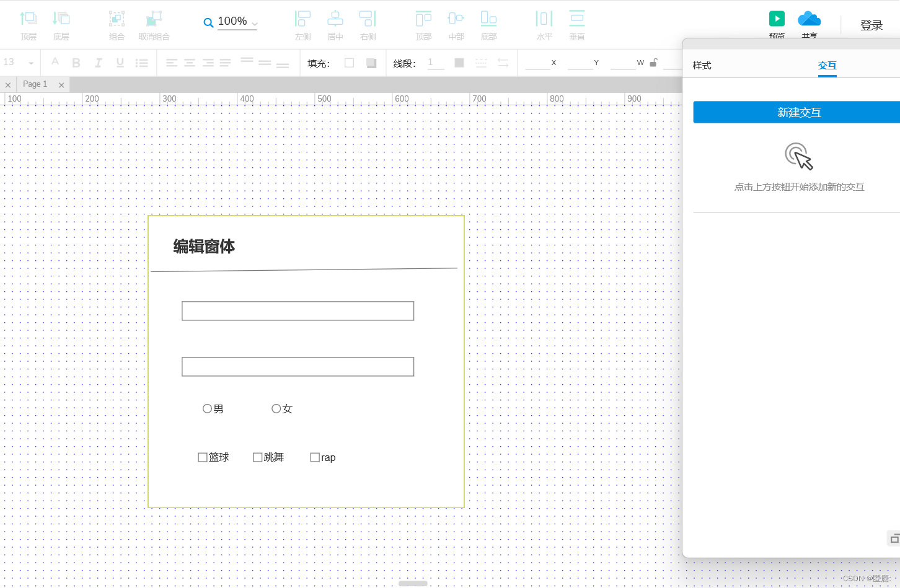Align top using the 顶部 icon
Viewport: 900px width, 588px height.
coord(423,19)
